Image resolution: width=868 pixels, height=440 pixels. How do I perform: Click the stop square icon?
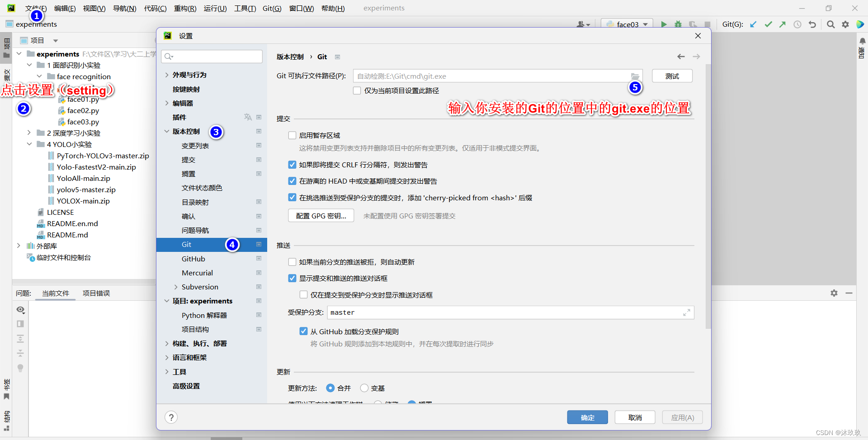click(708, 24)
